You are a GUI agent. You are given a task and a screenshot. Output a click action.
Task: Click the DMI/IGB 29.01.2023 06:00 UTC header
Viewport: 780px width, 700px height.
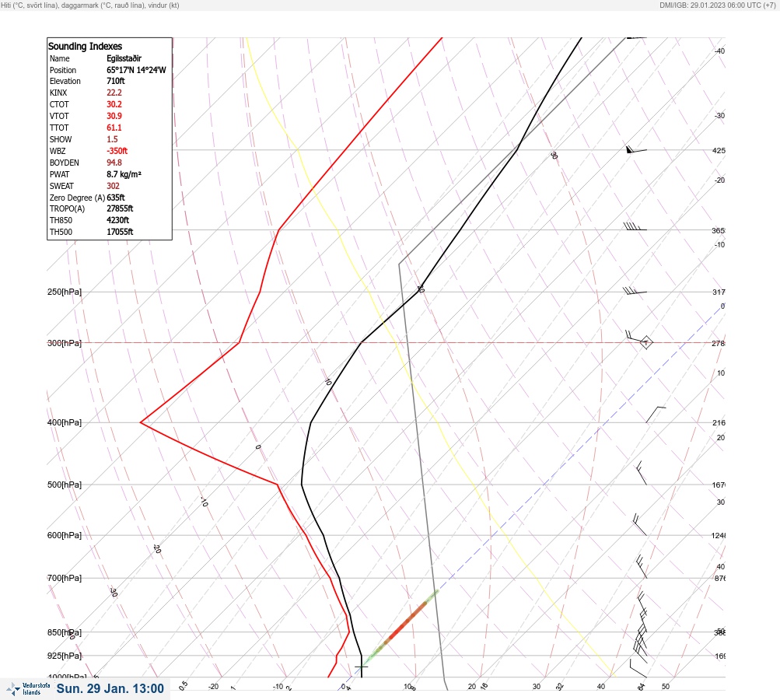click(717, 5)
